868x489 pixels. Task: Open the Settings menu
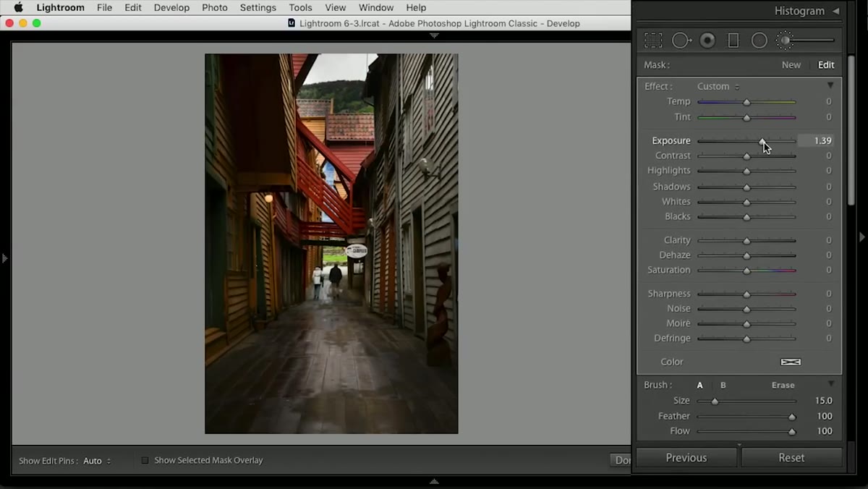coord(258,8)
